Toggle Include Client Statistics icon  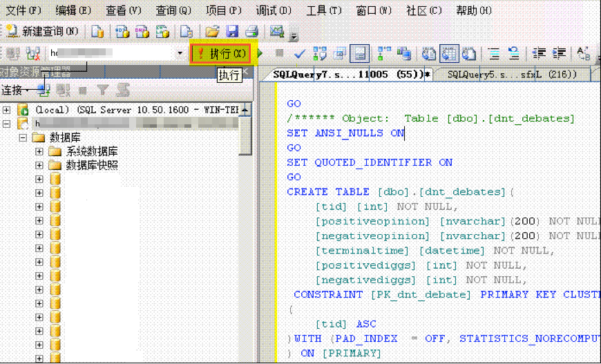403,53
